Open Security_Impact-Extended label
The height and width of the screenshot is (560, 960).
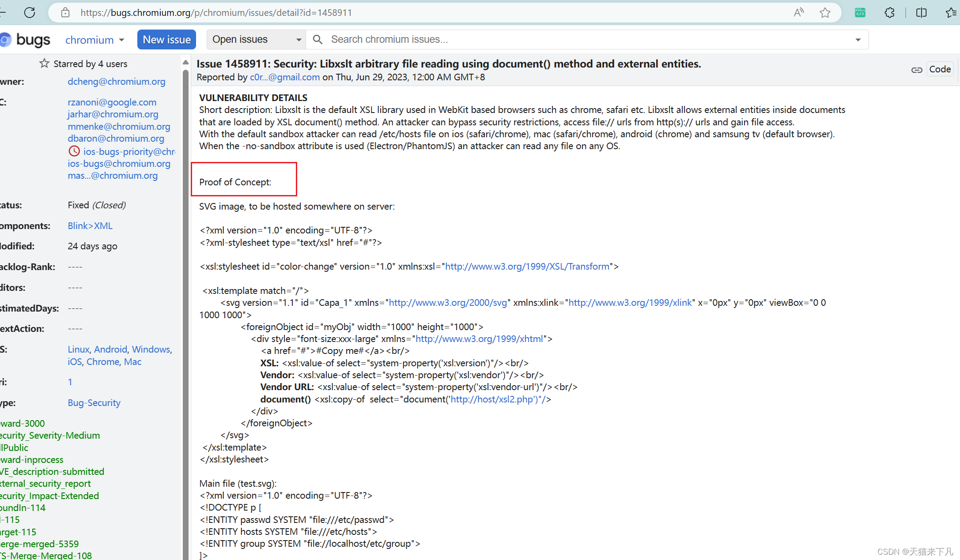click(x=49, y=496)
